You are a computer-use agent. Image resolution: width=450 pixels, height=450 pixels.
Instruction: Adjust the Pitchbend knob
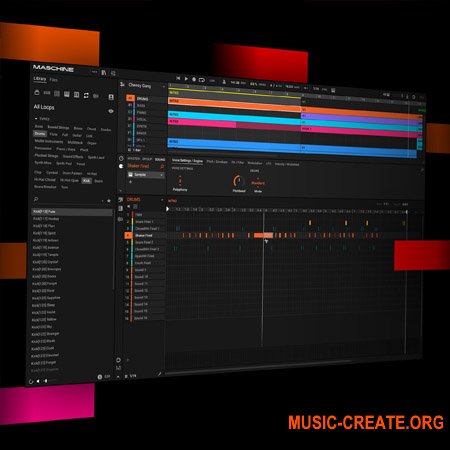tap(238, 181)
